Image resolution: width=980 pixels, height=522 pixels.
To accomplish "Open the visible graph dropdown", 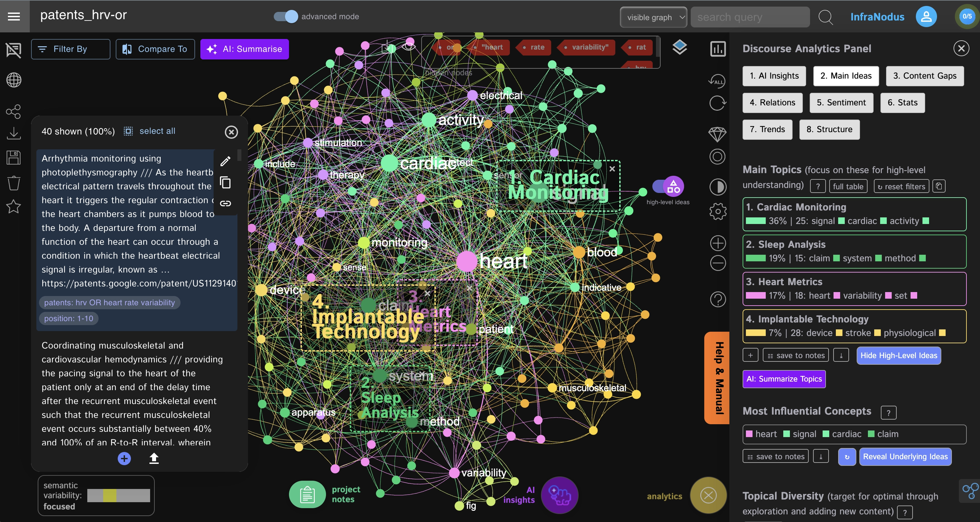I will [x=653, y=18].
